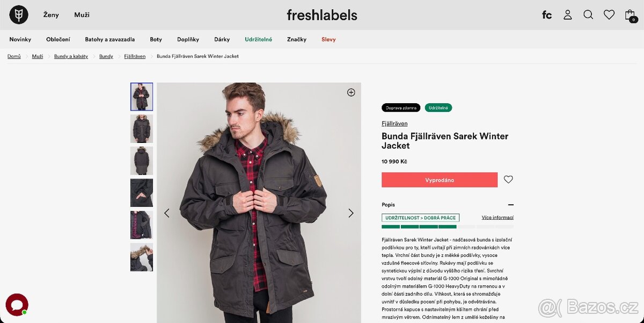Screen dimensions: 644x323
Task: Navigate to Bundy in the breadcrumb trail
Action: pyautogui.click(x=106, y=56)
